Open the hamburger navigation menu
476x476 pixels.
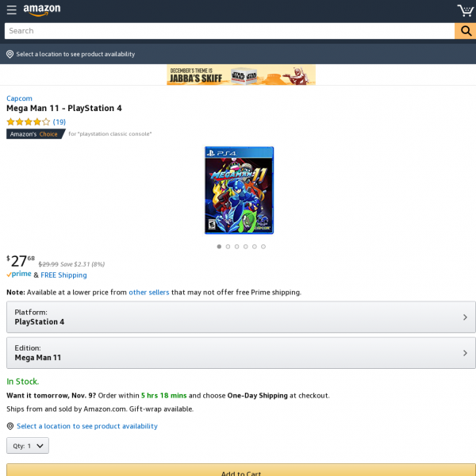(x=12, y=10)
